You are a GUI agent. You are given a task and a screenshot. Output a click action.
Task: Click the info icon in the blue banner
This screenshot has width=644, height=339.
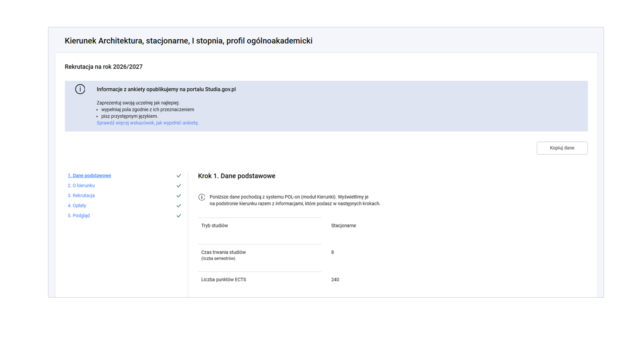(x=80, y=89)
